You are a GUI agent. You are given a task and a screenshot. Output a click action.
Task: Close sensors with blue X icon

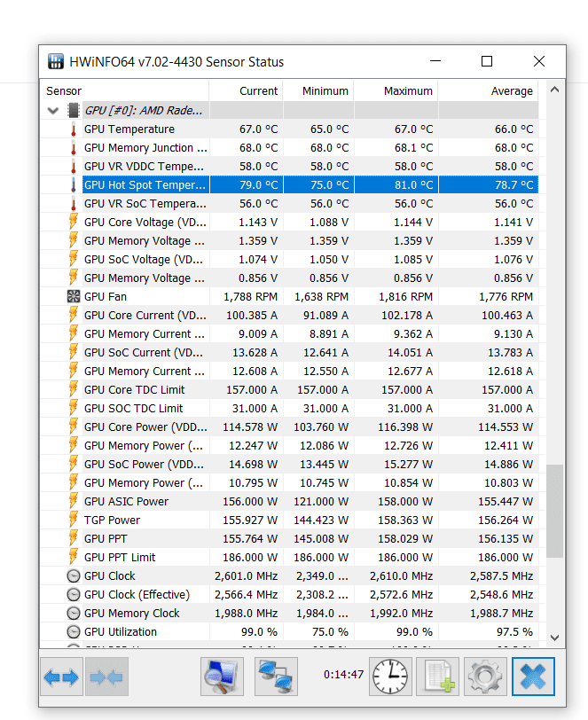[533, 677]
